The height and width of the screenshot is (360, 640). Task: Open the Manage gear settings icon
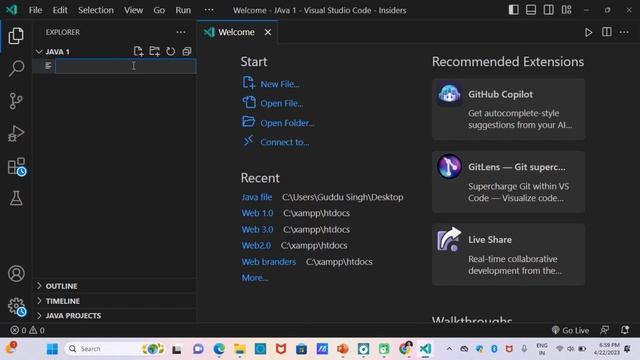point(17,307)
